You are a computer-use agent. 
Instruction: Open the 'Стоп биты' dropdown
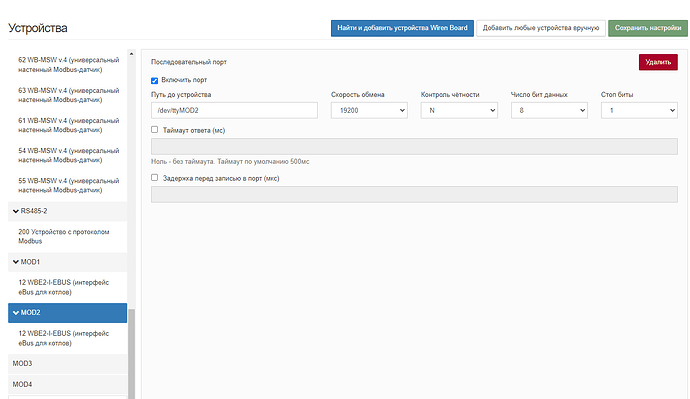click(x=639, y=110)
